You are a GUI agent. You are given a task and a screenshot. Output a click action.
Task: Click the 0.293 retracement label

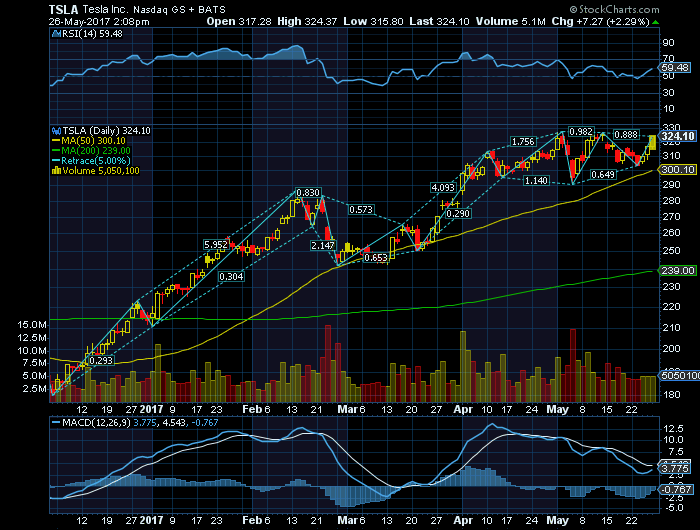pyautogui.click(x=101, y=360)
